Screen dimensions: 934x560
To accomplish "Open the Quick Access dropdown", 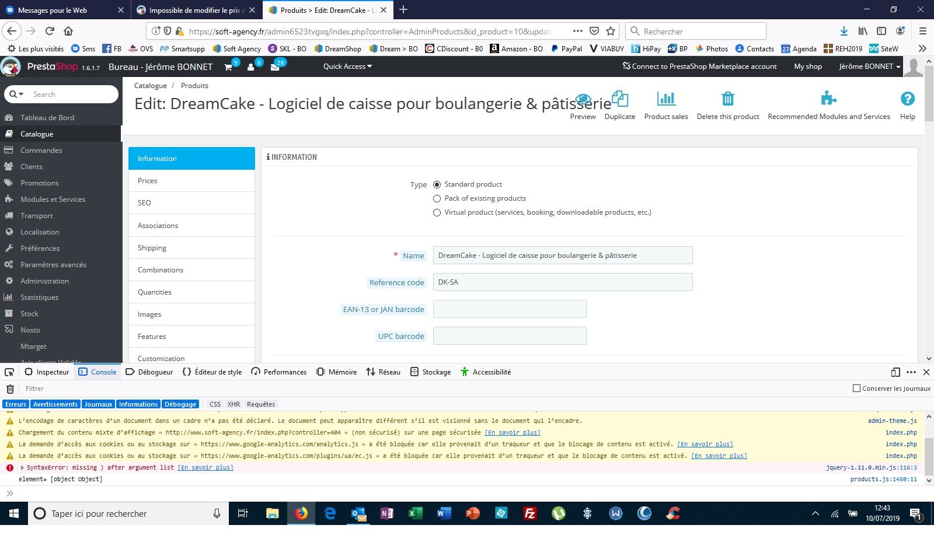I will click(x=347, y=66).
